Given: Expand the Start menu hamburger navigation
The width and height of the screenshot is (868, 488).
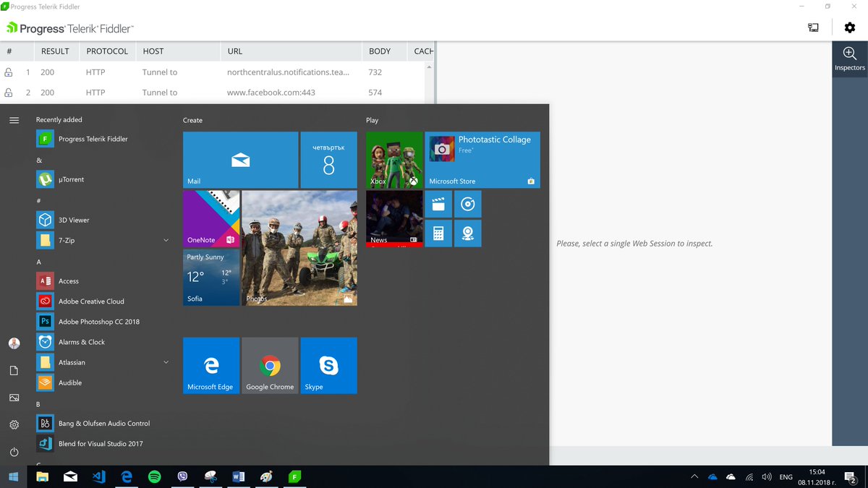Looking at the screenshot, I should tap(14, 120).
